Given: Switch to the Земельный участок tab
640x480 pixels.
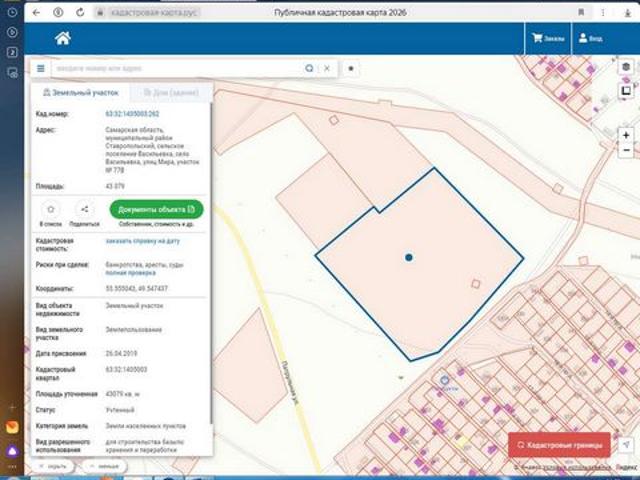Looking at the screenshot, I should click(x=80, y=93).
